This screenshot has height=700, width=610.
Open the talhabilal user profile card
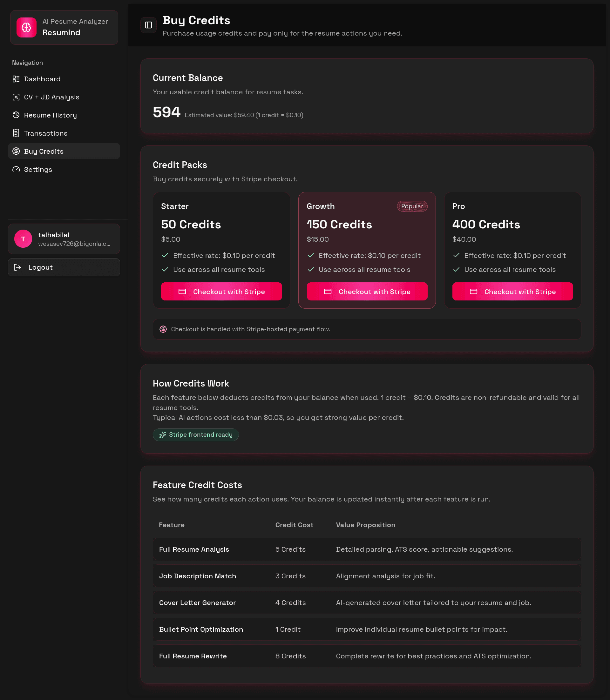pyautogui.click(x=64, y=239)
